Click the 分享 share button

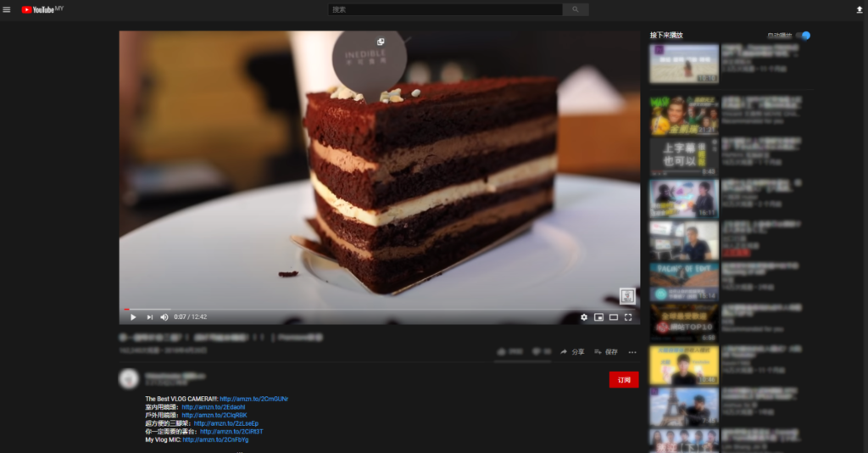(x=573, y=352)
